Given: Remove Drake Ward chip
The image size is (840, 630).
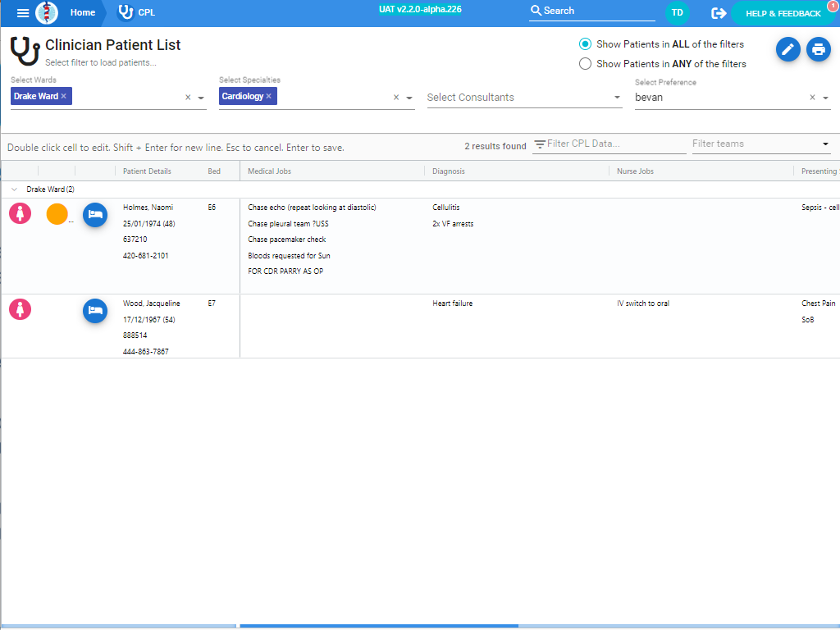Looking at the screenshot, I should tap(64, 96).
